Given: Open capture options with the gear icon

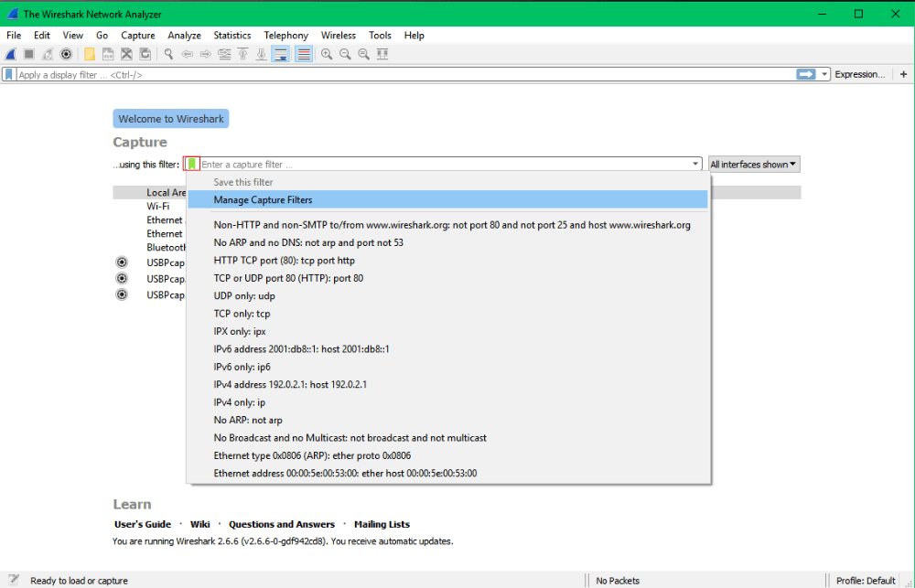Looking at the screenshot, I should coord(65,54).
